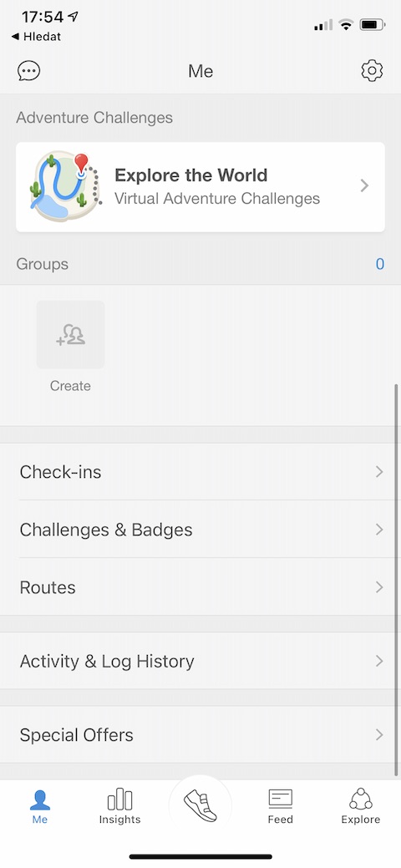Expand the Challenges & Badges chevron
The height and width of the screenshot is (868, 401).
[379, 529]
